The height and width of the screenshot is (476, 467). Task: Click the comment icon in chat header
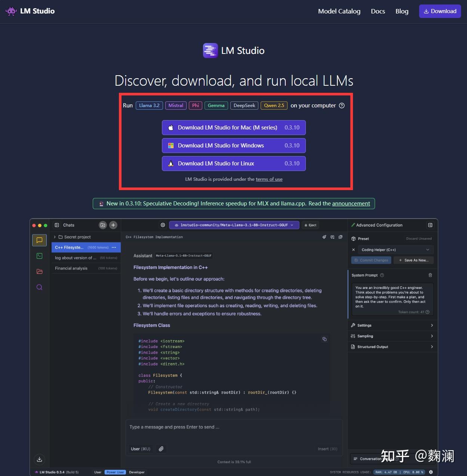click(x=332, y=237)
